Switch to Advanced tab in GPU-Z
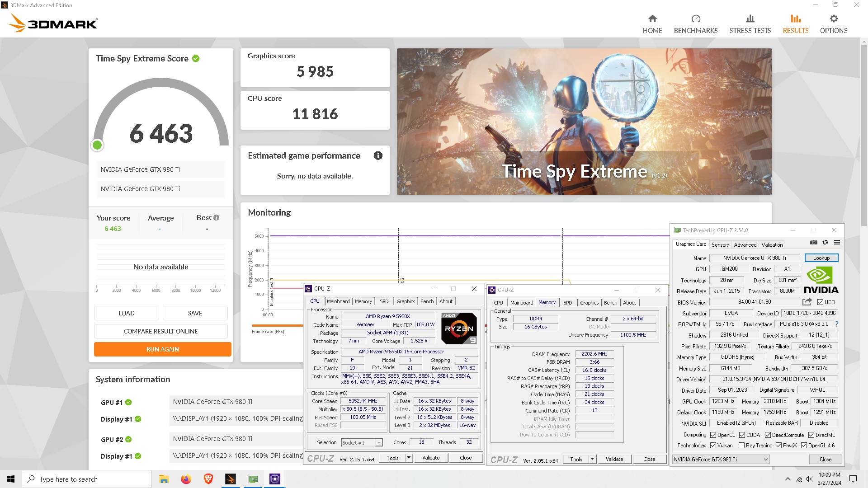Screen dimensions: 868x488 pos(745,245)
